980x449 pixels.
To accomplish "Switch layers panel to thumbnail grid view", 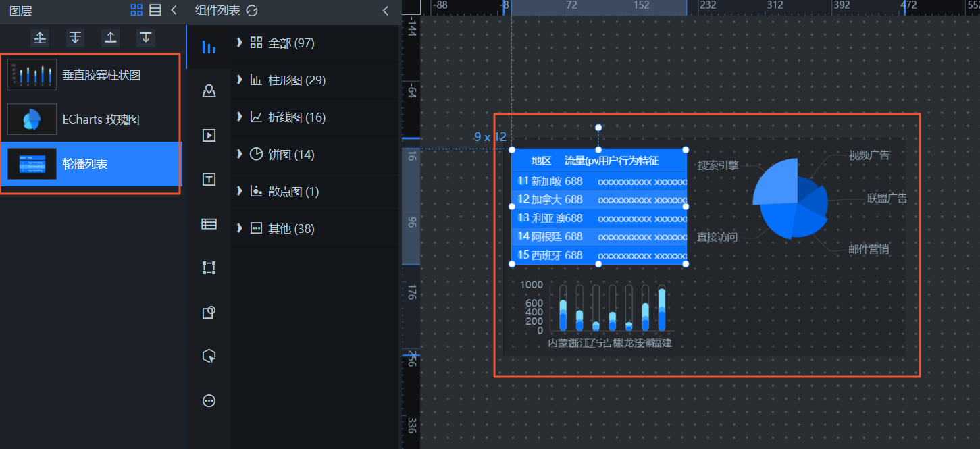I will (x=136, y=10).
